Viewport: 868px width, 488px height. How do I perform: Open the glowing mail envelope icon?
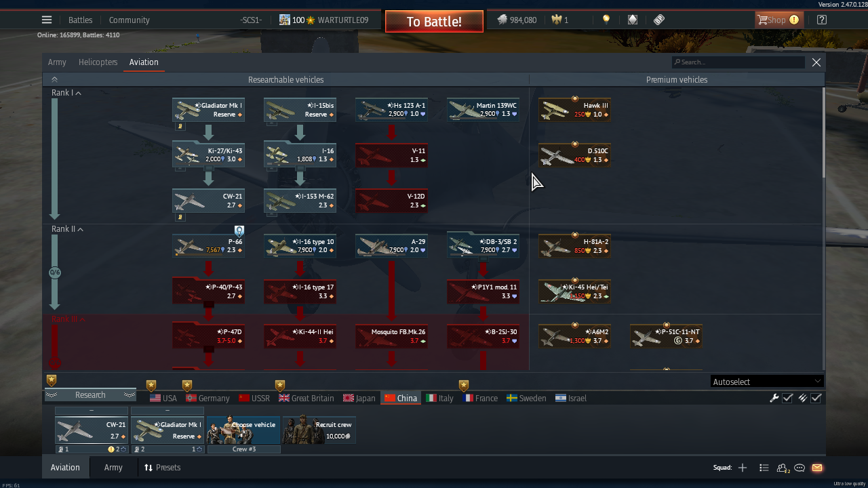click(817, 468)
